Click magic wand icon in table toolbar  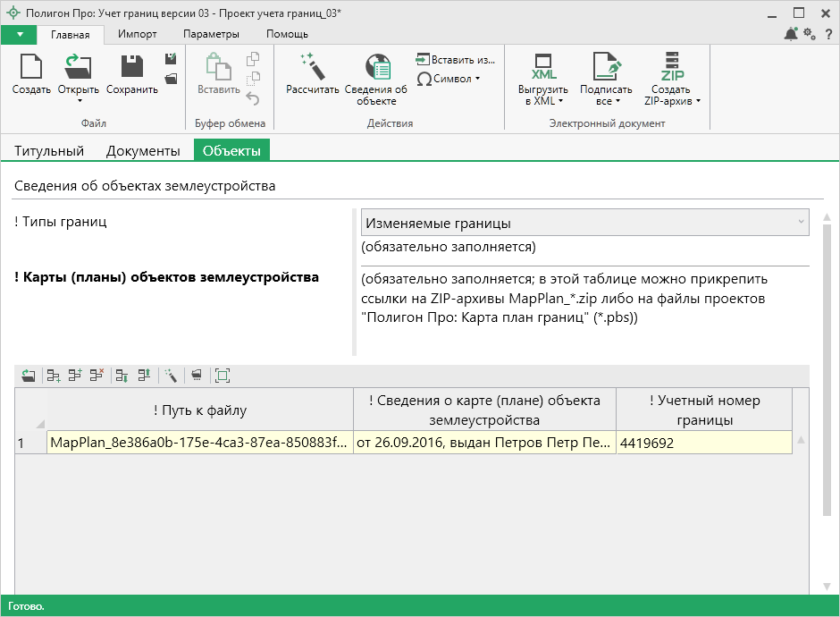[x=171, y=376]
